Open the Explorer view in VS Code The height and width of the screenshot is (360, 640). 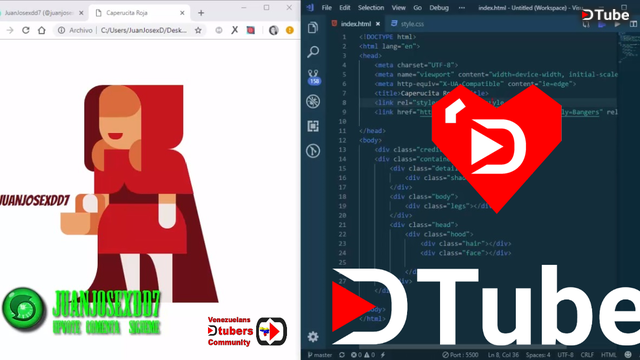[313, 28]
